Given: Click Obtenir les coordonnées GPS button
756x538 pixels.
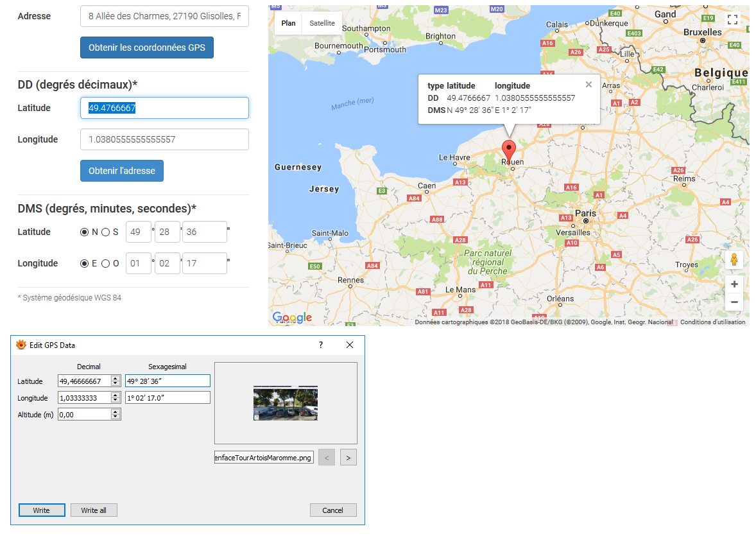Looking at the screenshot, I should [147, 48].
